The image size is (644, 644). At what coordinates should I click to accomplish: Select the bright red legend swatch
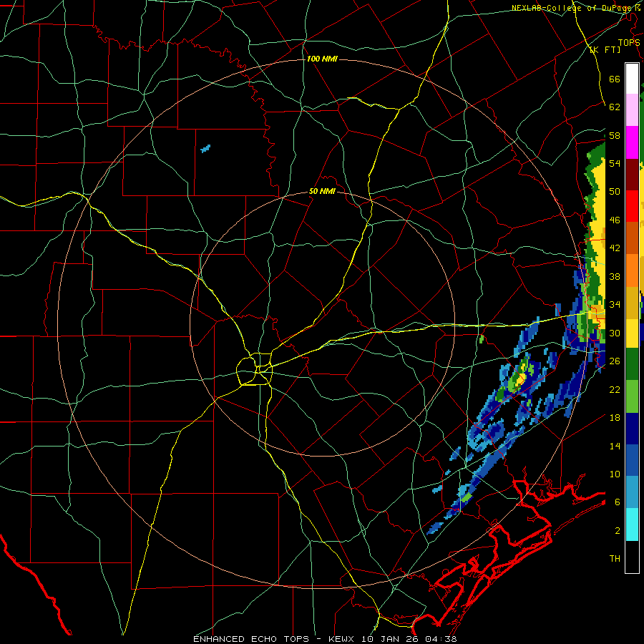pyautogui.click(x=632, y=206)
